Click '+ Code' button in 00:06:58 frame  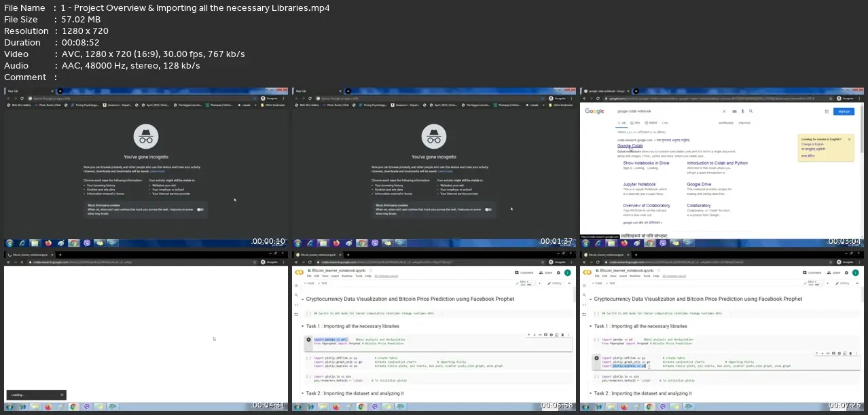[309, 283]
